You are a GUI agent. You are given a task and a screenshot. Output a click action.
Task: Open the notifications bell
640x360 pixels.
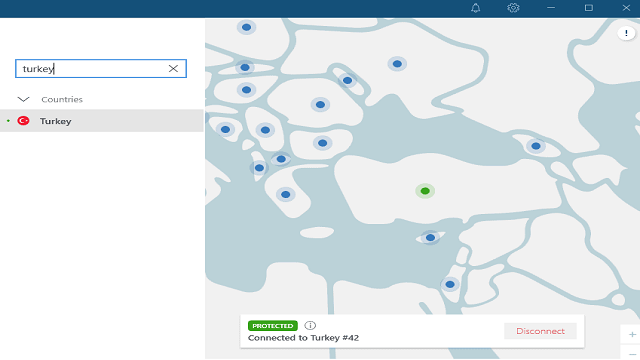click(x=476, y=8)
